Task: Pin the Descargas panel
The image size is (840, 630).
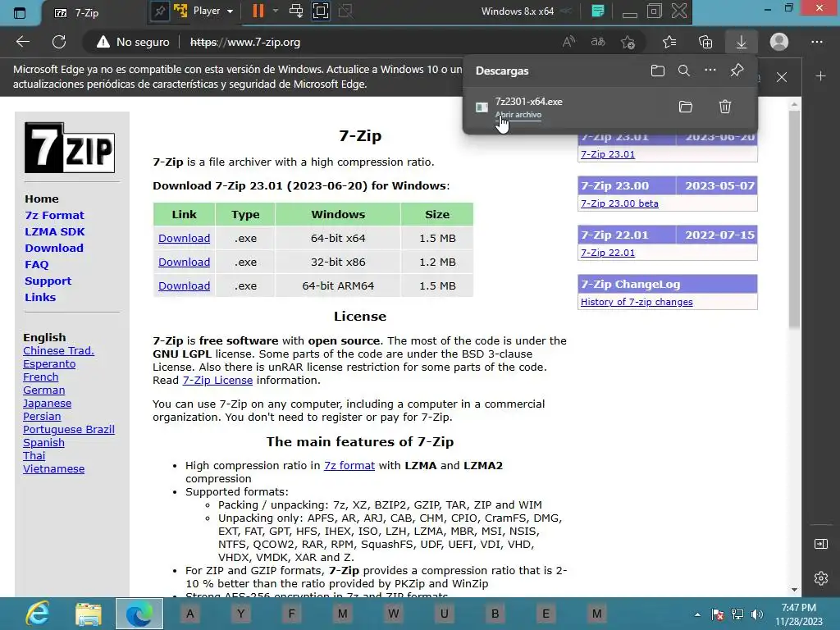Action: click(737, 71)
